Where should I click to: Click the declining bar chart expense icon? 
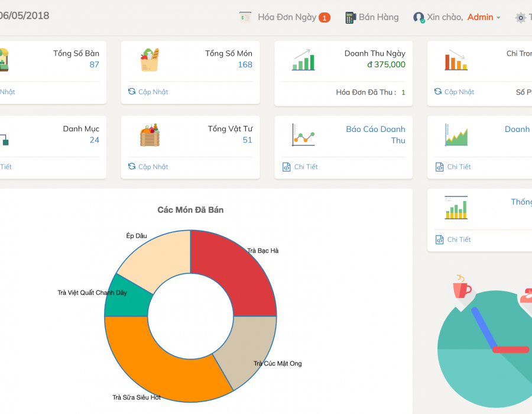(x=456, y=60)
